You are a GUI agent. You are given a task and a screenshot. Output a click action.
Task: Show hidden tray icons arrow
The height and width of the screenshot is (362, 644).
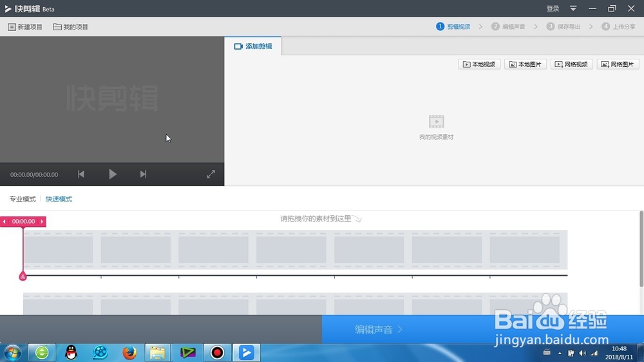point(560,353)
